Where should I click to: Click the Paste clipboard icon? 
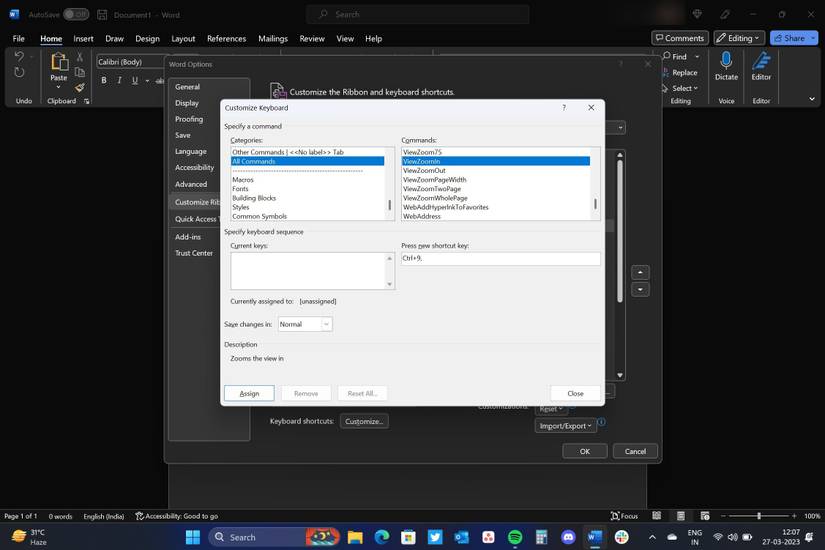59,64
